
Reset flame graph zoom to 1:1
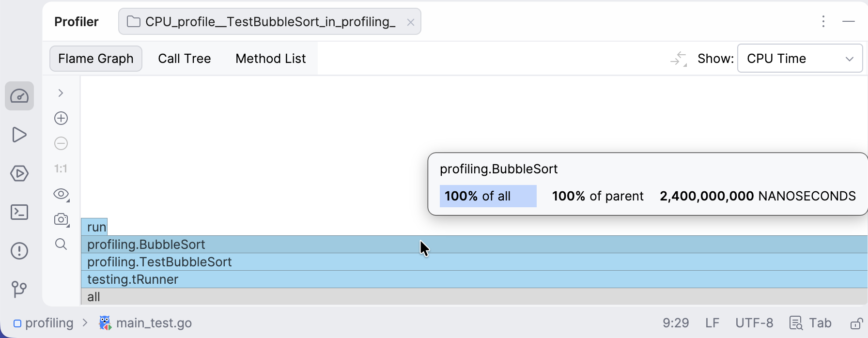pyautogui.click(x=61, y=169)
